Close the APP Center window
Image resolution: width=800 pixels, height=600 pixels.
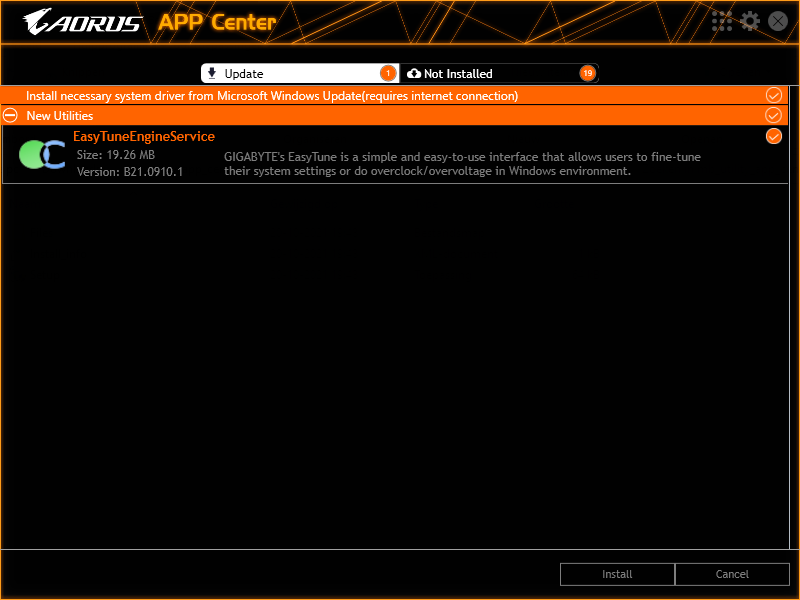(778, 21)
